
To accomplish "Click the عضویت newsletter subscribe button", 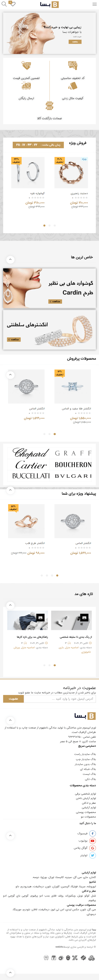I will point(13,698).
